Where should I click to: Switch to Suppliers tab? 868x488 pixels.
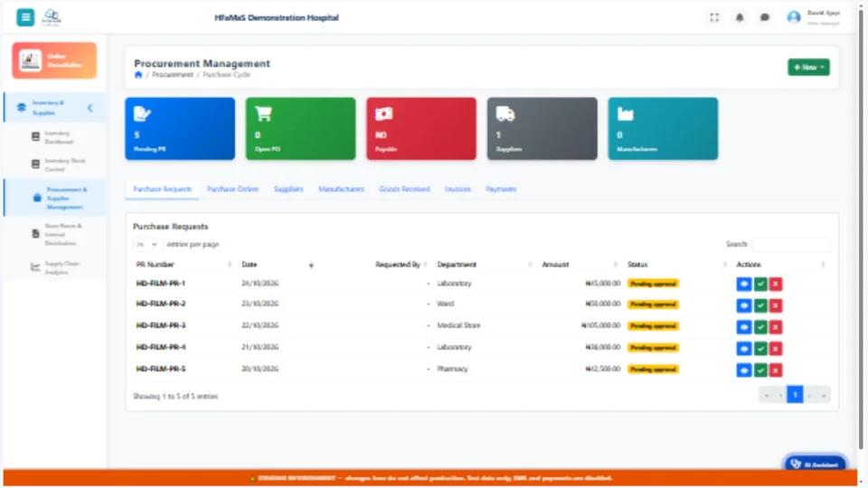point(288,189)
